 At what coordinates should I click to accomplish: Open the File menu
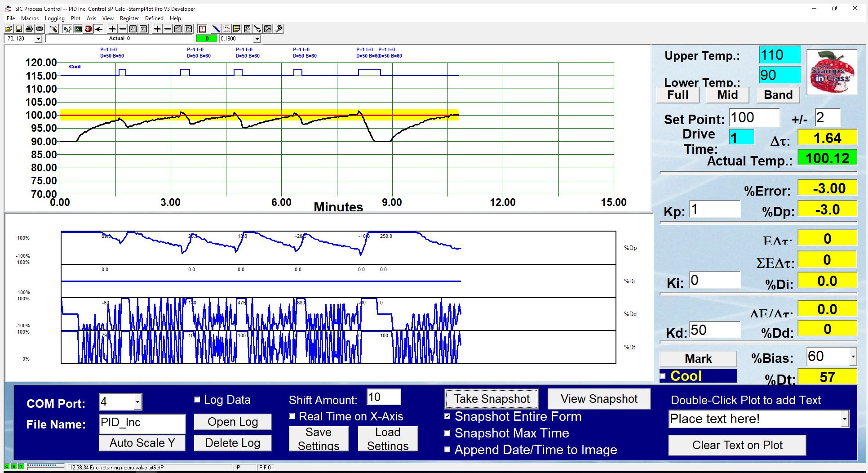(x=11, y=18)
